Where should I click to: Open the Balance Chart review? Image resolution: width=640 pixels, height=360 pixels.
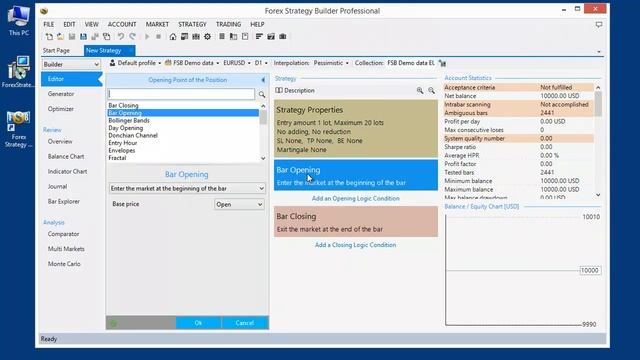[x=66, y=157]
